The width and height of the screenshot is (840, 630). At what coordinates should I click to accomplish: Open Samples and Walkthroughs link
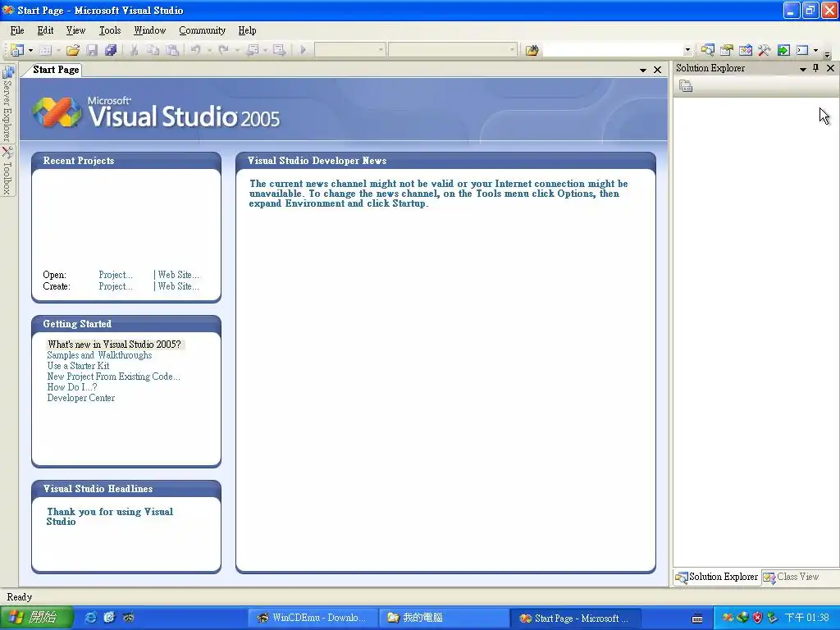[99, 355]
